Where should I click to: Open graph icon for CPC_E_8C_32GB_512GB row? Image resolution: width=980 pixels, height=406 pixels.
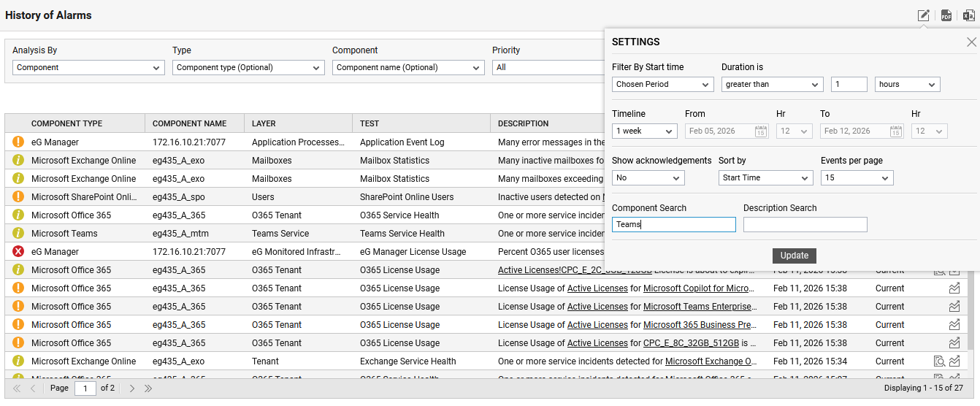[x=954, y=343]
